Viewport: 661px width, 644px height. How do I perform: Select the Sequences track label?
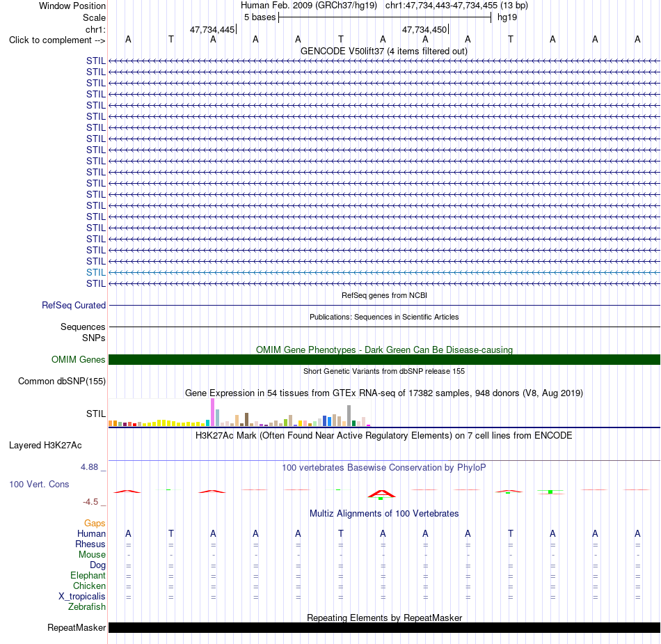(83, 327)
